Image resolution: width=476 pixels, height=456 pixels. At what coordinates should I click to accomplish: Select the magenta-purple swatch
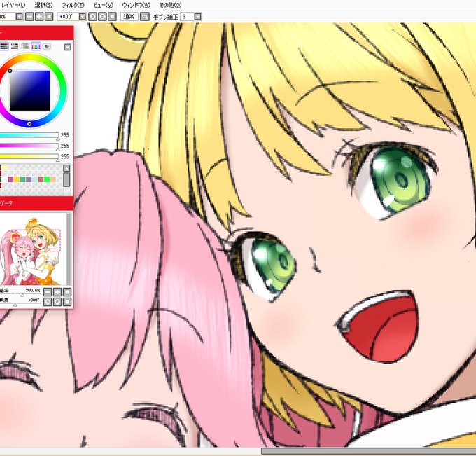10,179
